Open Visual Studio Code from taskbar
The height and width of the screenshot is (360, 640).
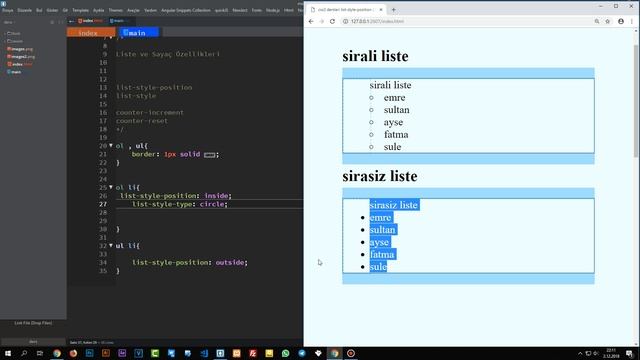tap(204, 353)
